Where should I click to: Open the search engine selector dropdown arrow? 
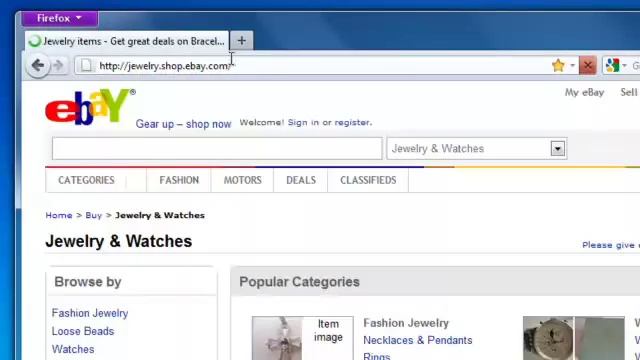(624, 65)
